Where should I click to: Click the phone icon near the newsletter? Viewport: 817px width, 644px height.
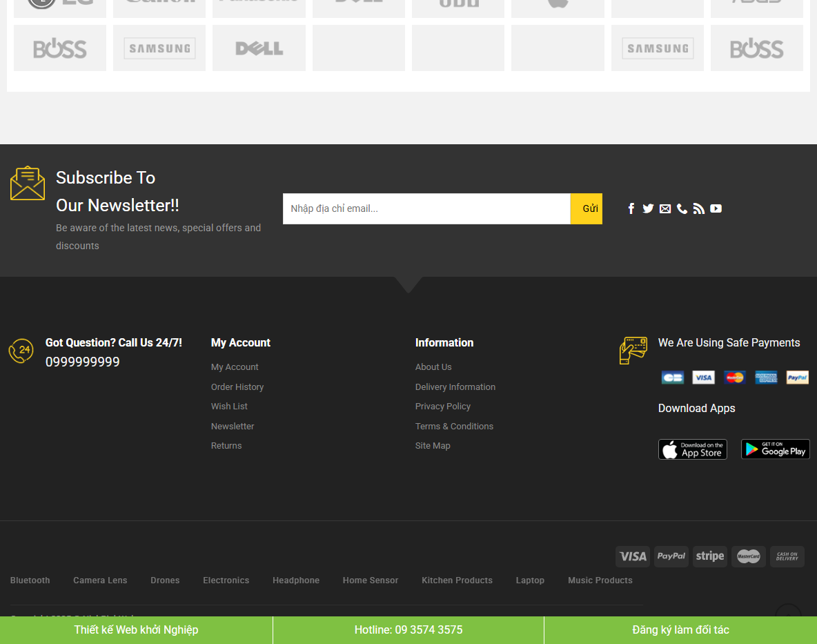[682, 208]
